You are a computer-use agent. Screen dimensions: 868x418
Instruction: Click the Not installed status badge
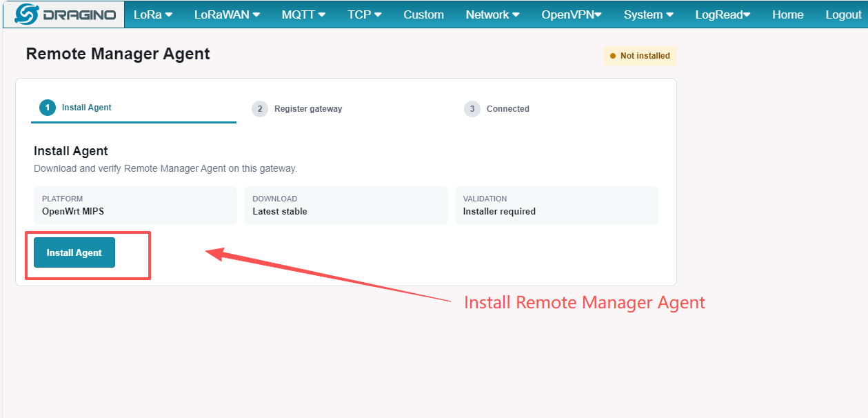point(640,56)
